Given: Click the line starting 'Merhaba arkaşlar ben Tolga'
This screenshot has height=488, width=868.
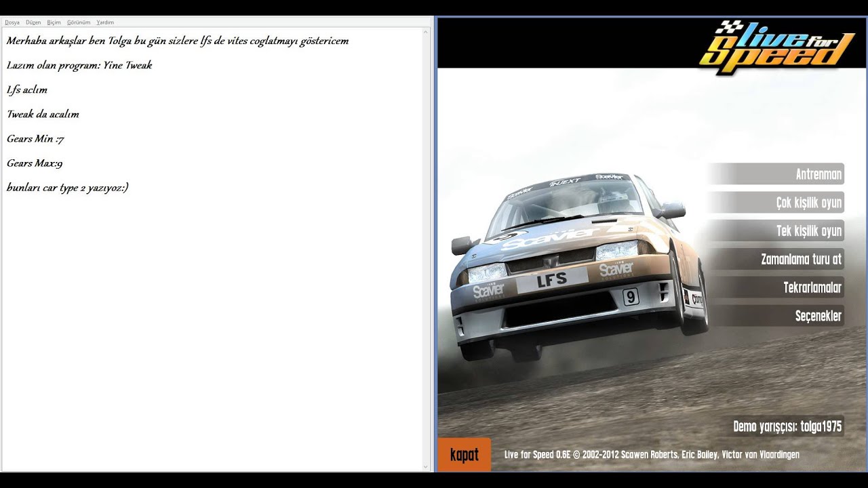Looking at the screenshot, I should 178,41.
